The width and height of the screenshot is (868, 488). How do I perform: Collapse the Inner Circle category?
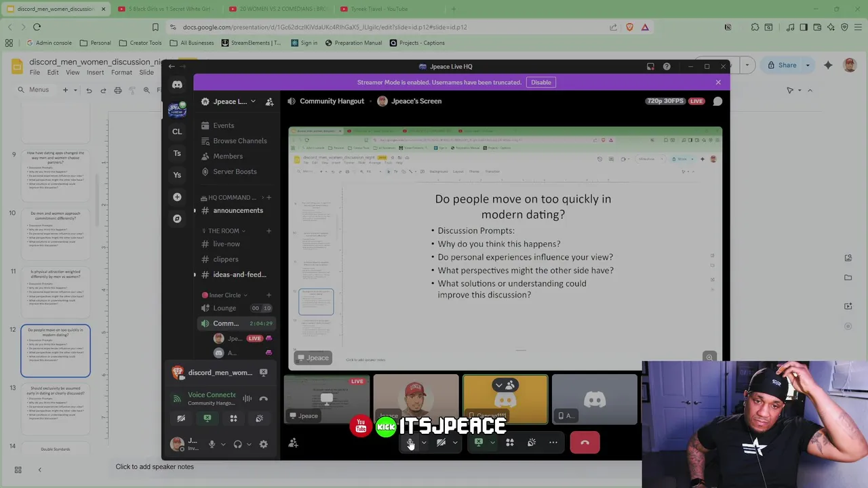pos(224,295)
